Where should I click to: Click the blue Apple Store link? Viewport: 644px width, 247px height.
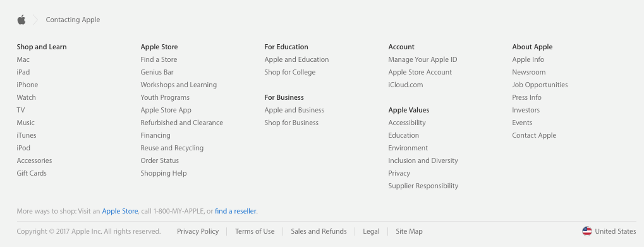pyautogui.click(x=120, y=211)
